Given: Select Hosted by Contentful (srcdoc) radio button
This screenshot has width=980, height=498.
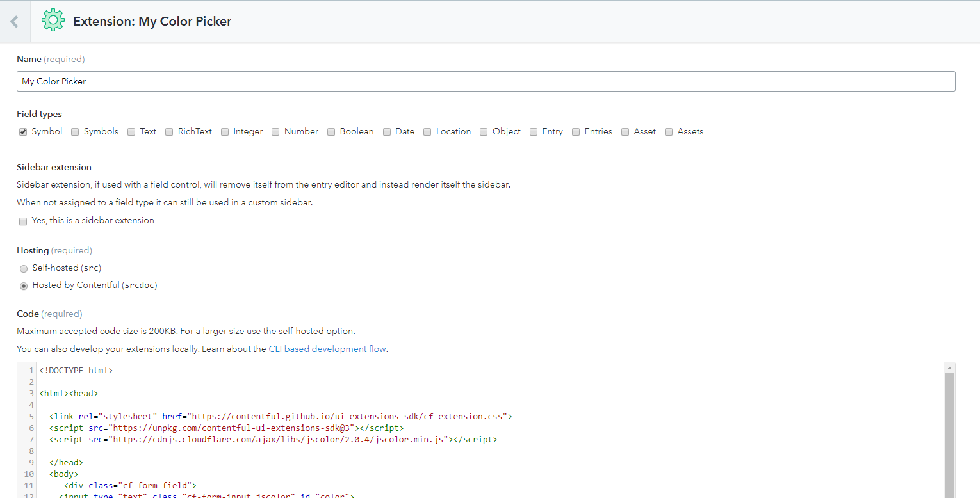Looking at the screenshot, I should (24, 286).
